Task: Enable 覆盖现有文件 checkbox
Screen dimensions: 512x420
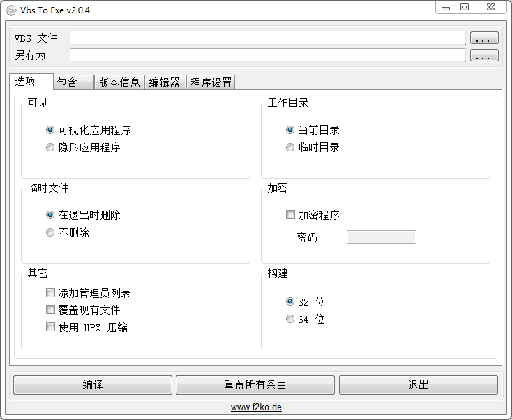Action: (50, 310)
